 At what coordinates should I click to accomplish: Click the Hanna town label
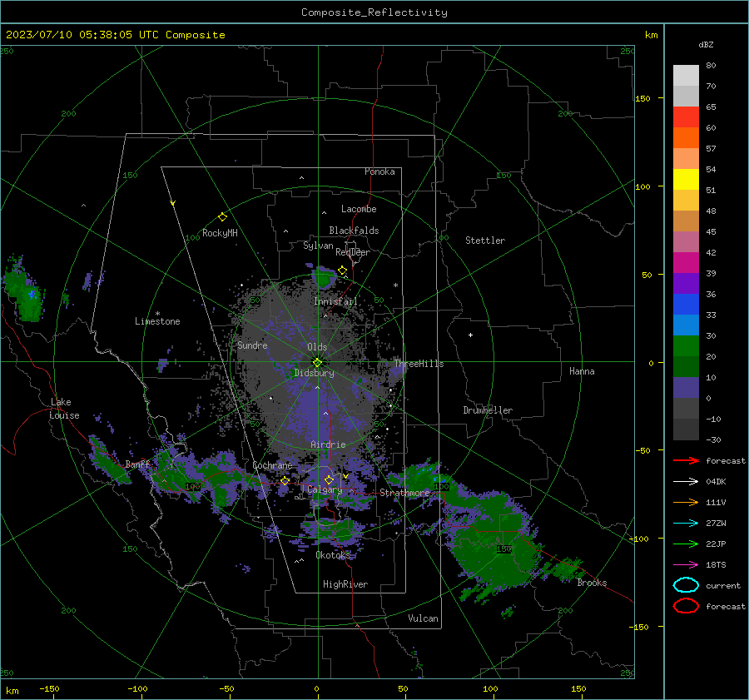click(x=582, y=371)
